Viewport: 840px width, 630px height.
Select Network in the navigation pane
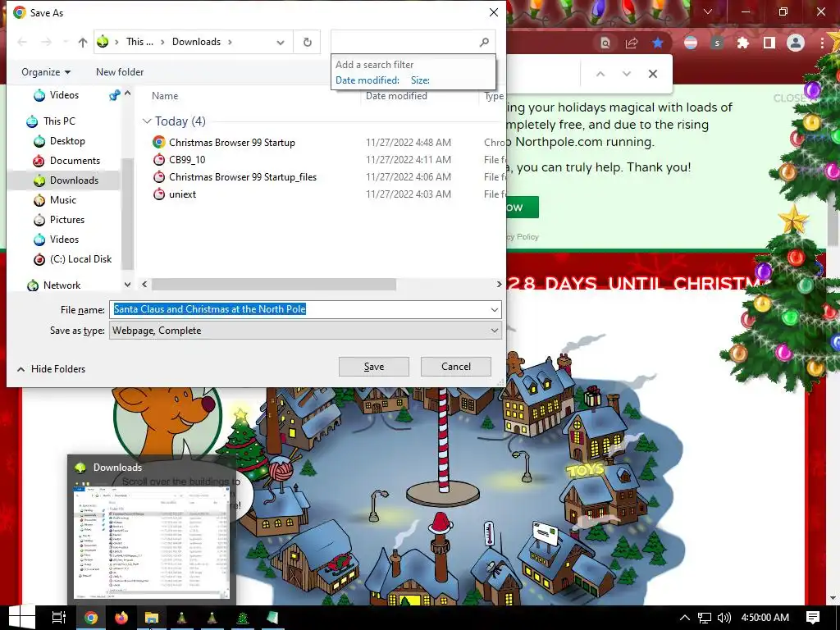click(62, 285)
